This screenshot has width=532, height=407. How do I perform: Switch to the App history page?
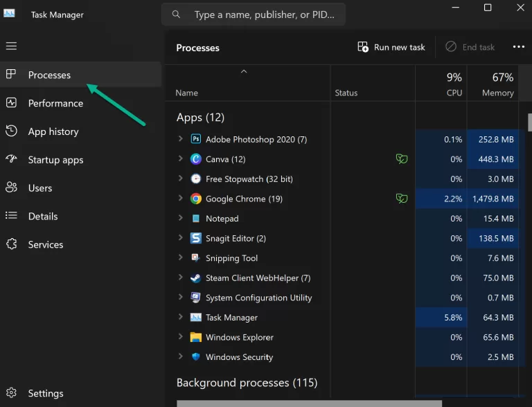[80, 132]
